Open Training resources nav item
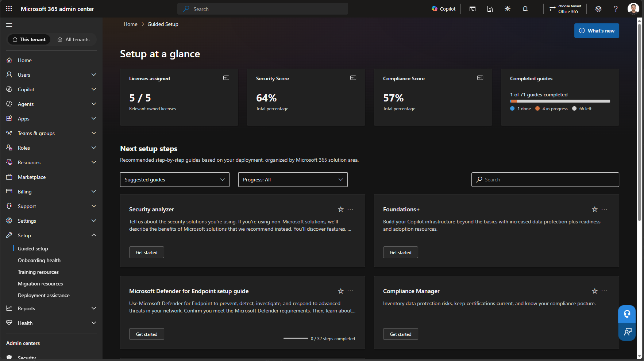Image resolution: width=644 pixels, height=361 pixels. 38,272
